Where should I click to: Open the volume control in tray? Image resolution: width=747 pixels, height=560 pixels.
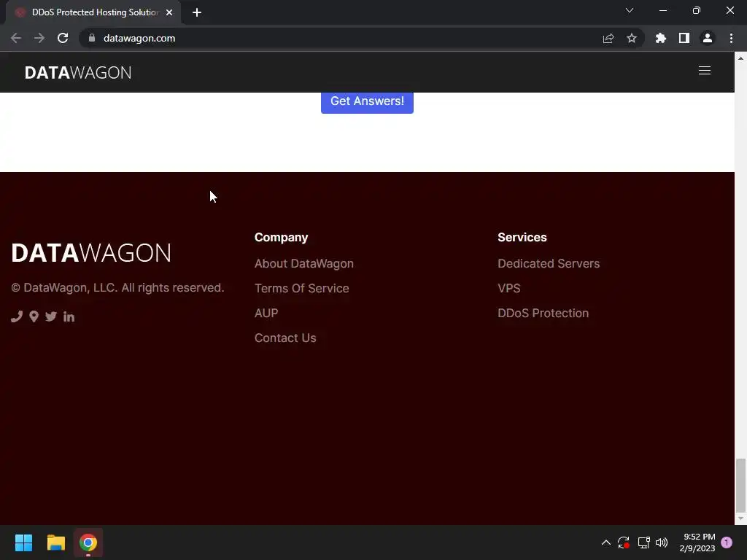tap(662, 542)
